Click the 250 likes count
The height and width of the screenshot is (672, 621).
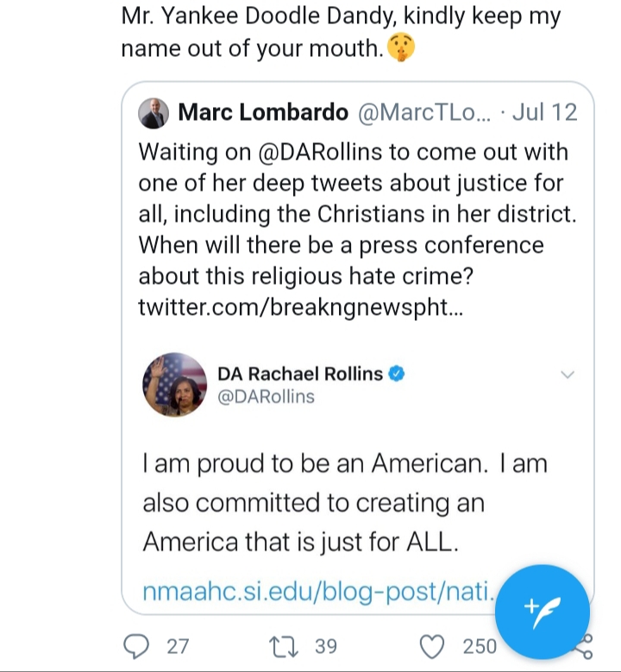(480, 645)
